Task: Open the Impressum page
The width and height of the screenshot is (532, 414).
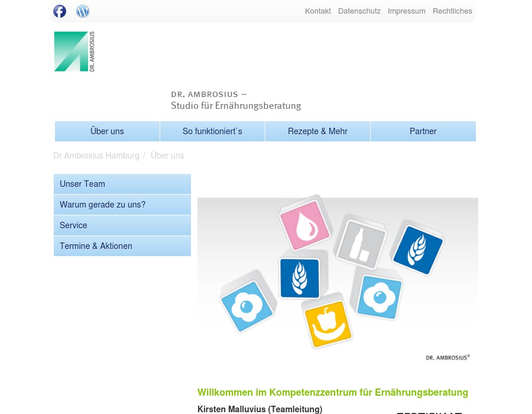Action: [x=407, y=11]
